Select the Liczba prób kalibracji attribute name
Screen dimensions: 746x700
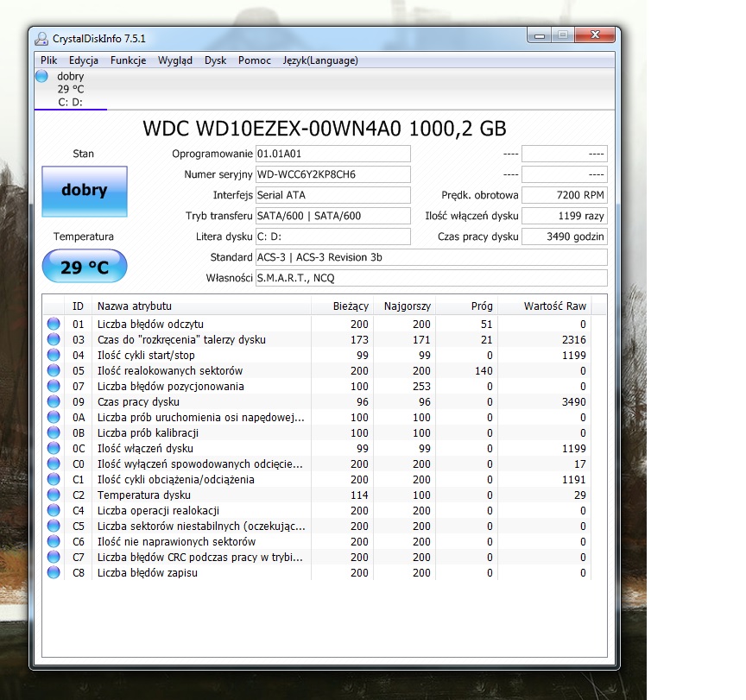point(148,433)
